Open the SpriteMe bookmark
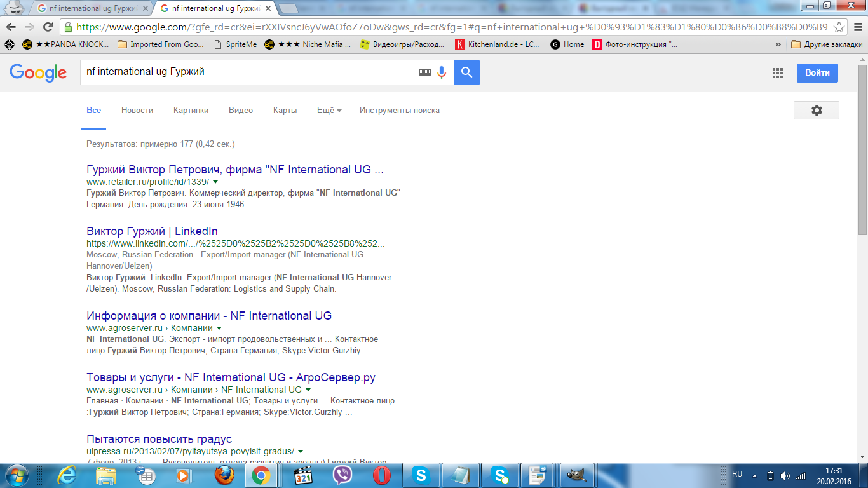 click(x=235, y=44)
